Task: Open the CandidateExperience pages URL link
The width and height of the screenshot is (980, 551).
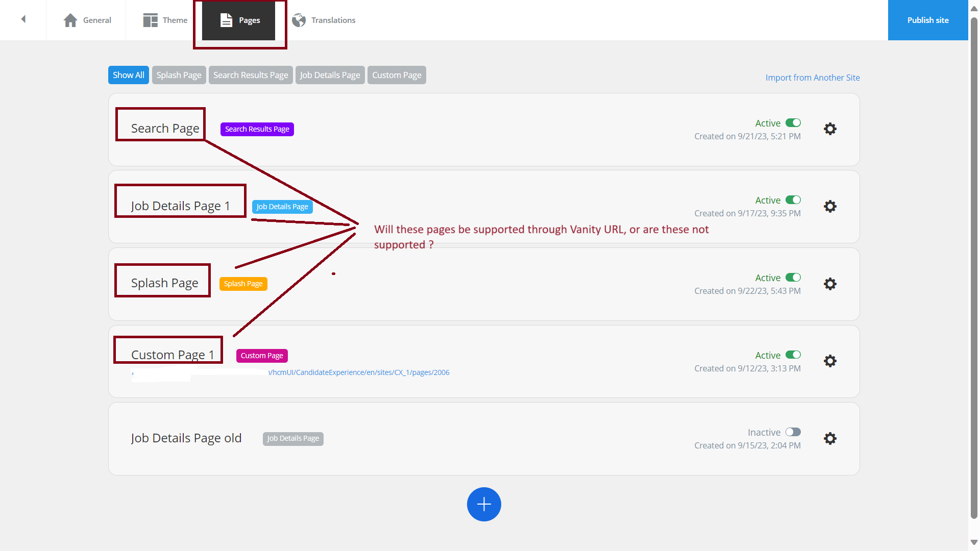Action: 359,372
